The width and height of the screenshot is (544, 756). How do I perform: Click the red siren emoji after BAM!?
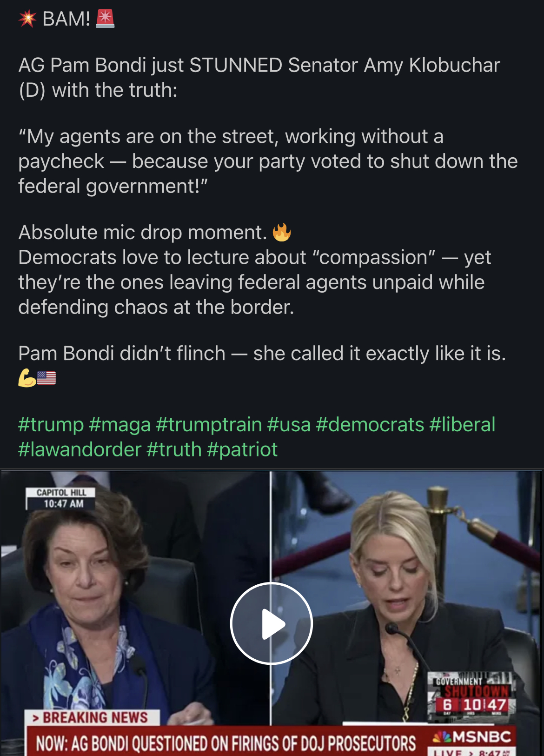(x=105, y=19)
